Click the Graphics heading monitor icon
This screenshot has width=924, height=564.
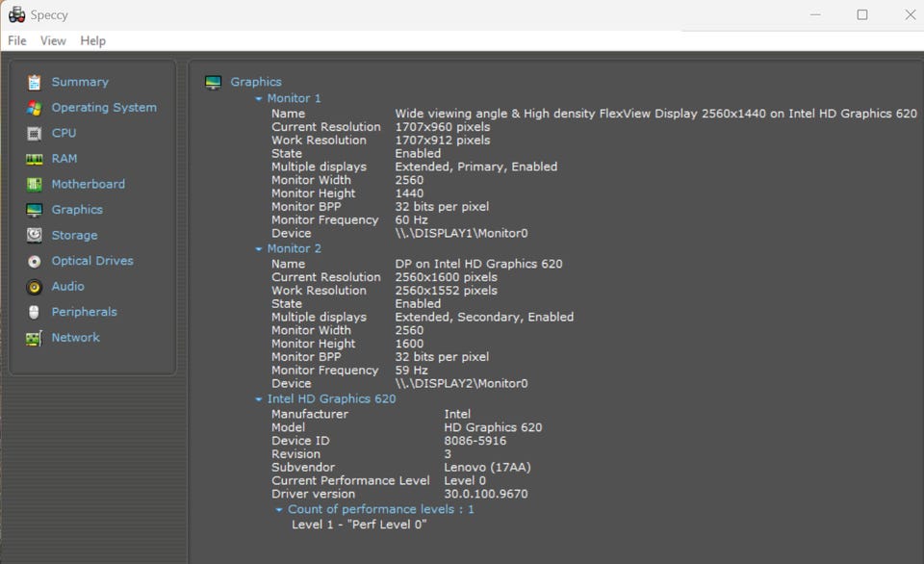click(x=214, y=83)
